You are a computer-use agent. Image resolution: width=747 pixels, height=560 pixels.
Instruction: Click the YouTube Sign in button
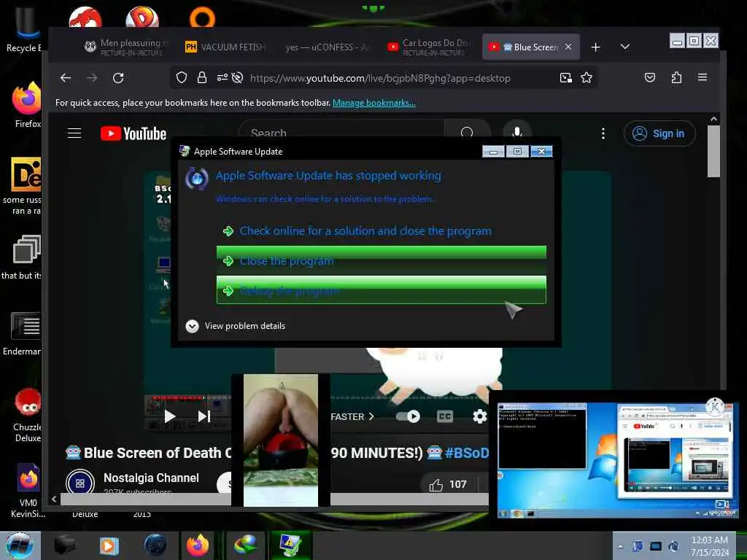tap(659, 134)
